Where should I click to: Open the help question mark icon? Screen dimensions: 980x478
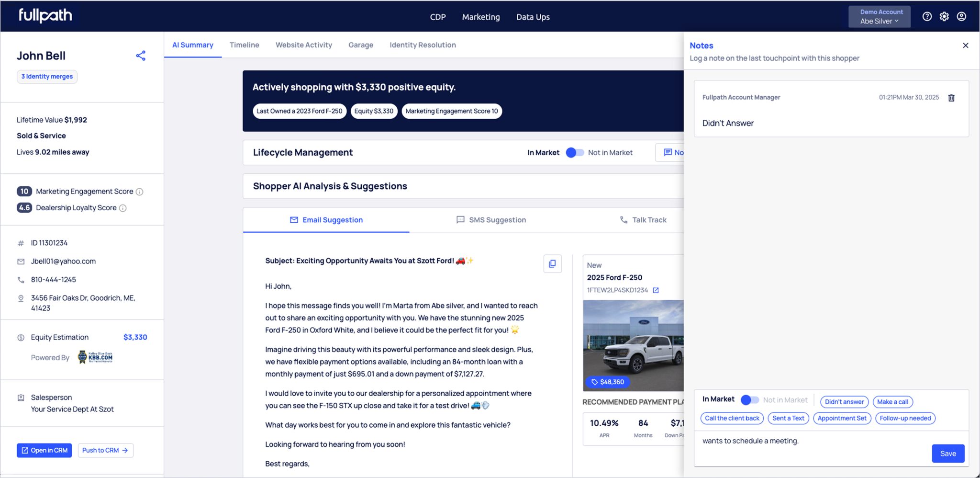pyautogui.click(x=927, y=17)
